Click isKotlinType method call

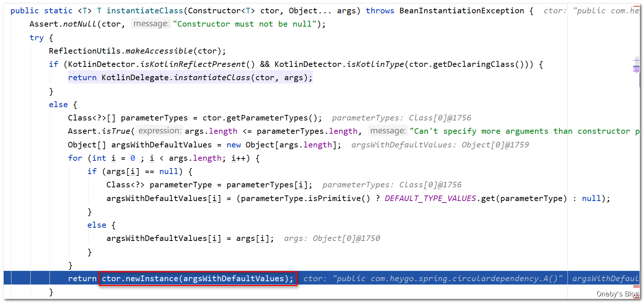coord(375,64)
